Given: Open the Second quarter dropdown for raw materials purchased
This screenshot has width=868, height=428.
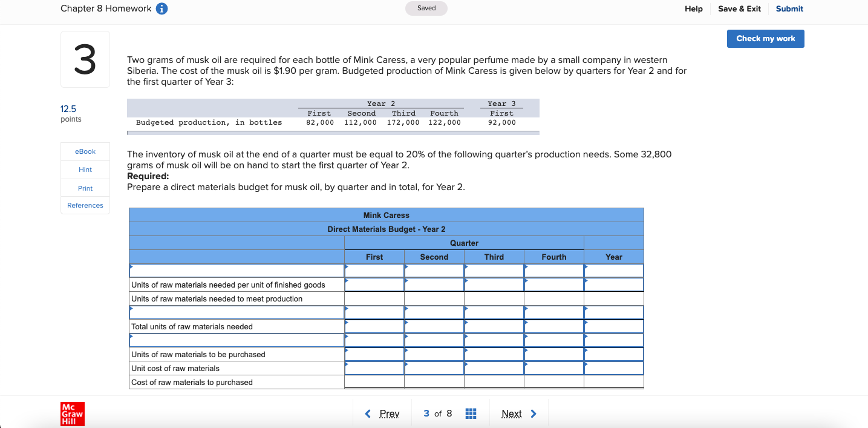Looking at the screenshot, I should 434,354.
